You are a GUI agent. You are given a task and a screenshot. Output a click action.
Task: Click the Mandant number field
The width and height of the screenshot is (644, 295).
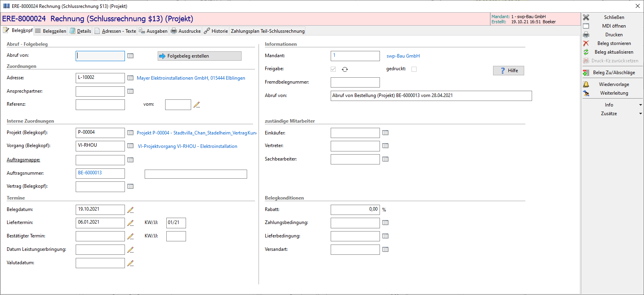(355, 56)
